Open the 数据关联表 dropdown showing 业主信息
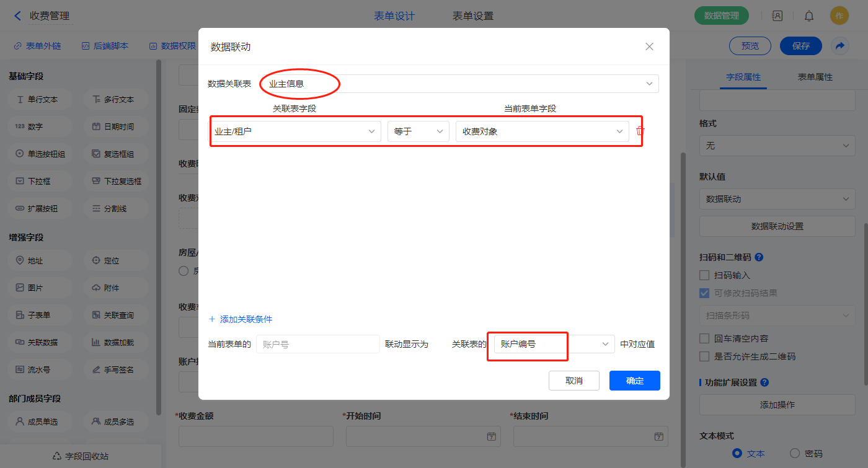 coord(459,84)
